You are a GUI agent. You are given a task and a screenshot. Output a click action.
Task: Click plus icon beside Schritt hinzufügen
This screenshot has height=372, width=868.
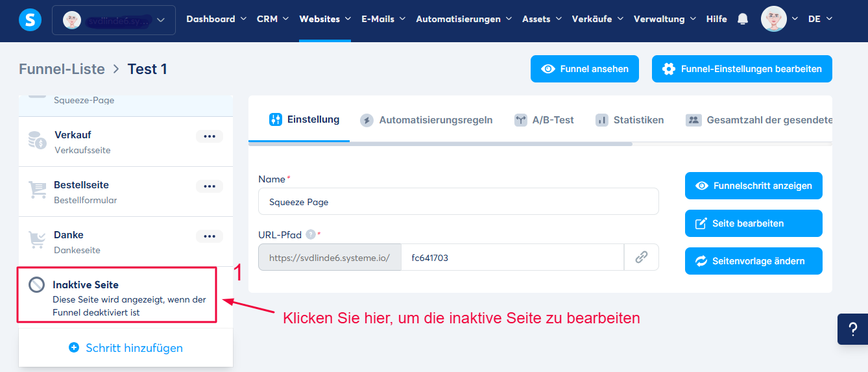pyautogui.click(x=74, y=348)
